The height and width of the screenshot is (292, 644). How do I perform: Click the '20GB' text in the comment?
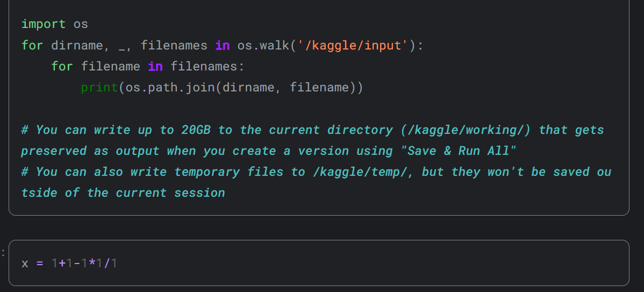click(196, 130)
